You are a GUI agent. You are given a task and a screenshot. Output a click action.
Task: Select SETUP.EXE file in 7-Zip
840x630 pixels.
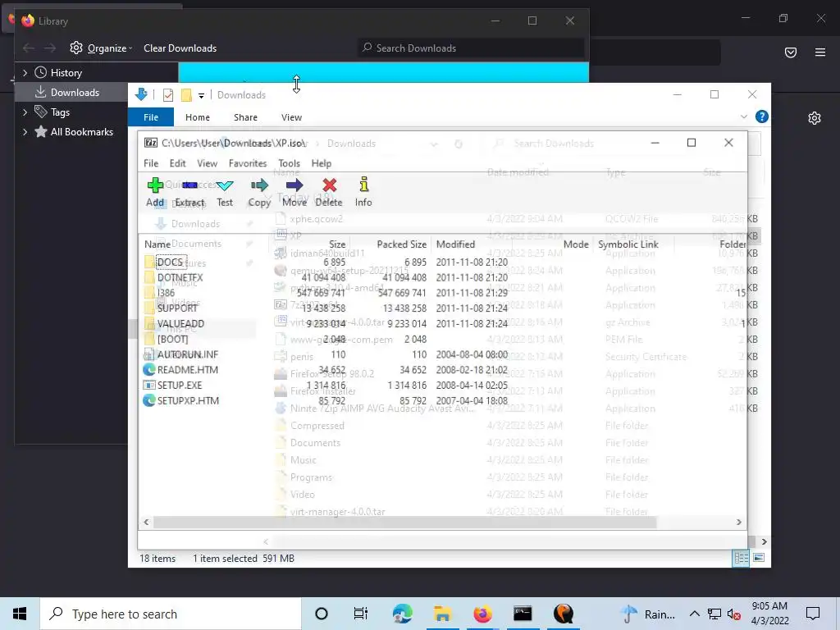point(180,386)
